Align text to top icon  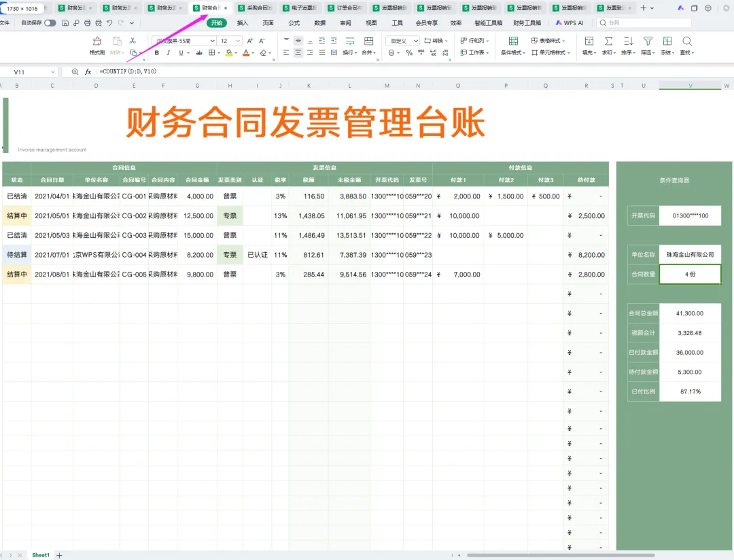coord(287,41)
